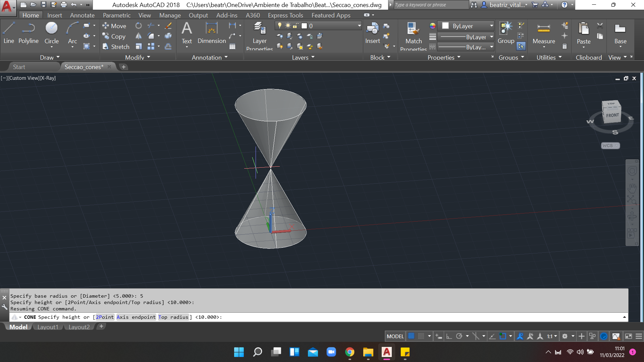This screenshot has height=362, width=644.
Task: Expand the Layers panel
Action: [303, 57]
